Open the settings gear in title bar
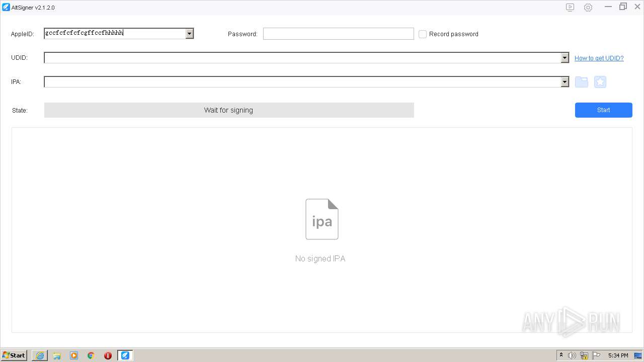644x362 pixels. 588,7
